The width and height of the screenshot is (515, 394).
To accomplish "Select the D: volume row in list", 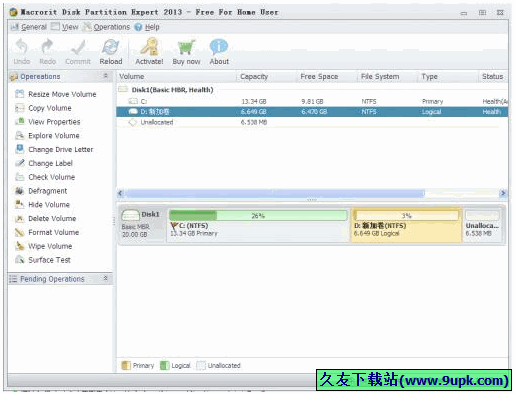I will tap(312, 112).
